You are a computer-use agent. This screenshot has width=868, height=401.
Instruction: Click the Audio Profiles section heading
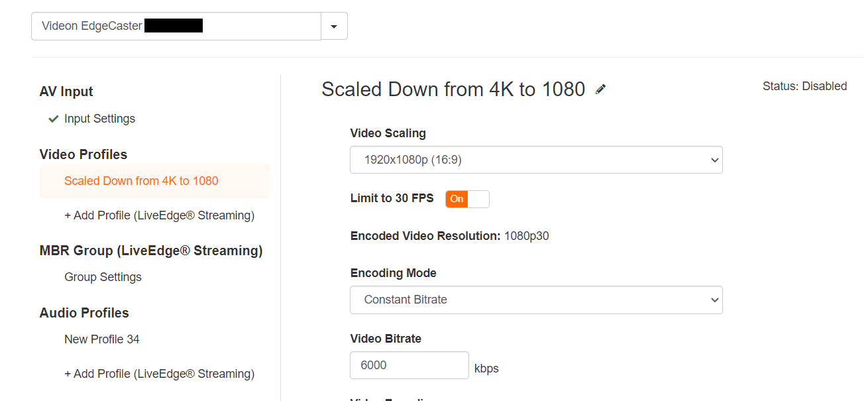click(x=84, y=313)
